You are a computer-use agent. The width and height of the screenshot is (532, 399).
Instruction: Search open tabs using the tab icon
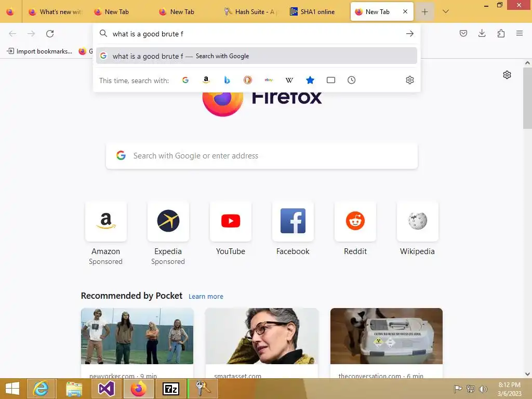(331, 80)
